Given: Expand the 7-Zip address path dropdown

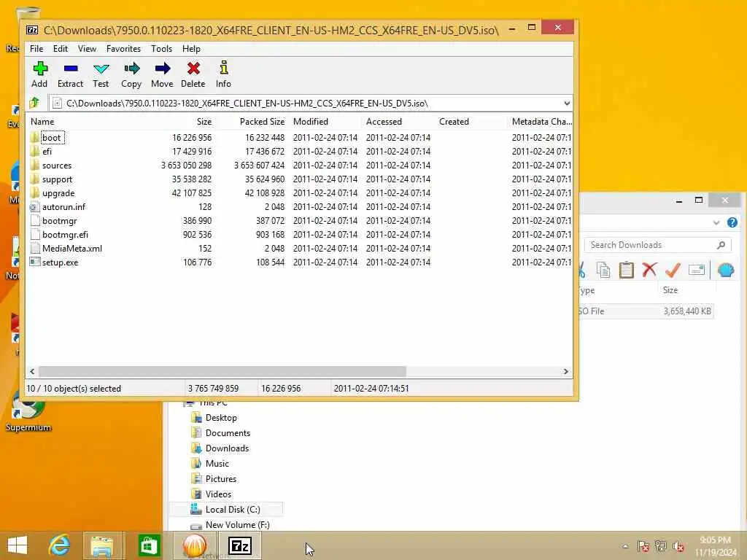Looking at the screenshot, I should click(x=566, y=104).
